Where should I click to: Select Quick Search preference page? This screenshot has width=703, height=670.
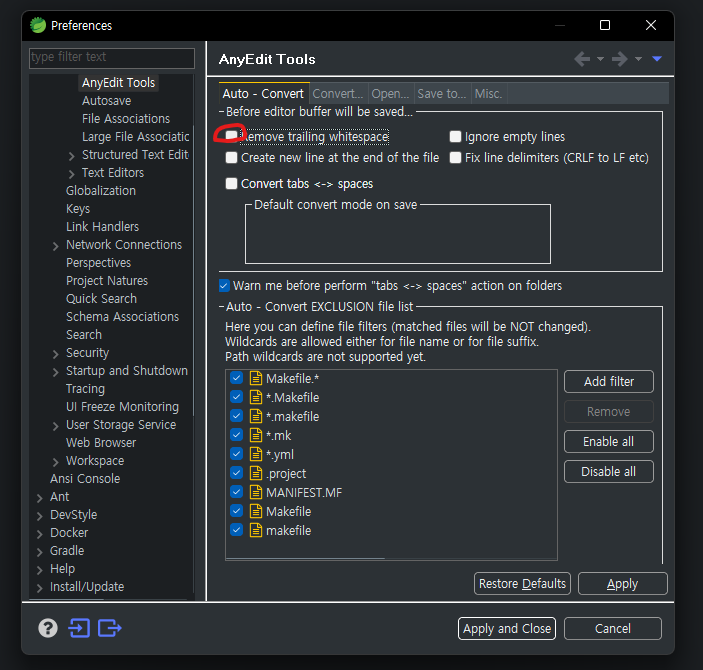tap(101, 299)
